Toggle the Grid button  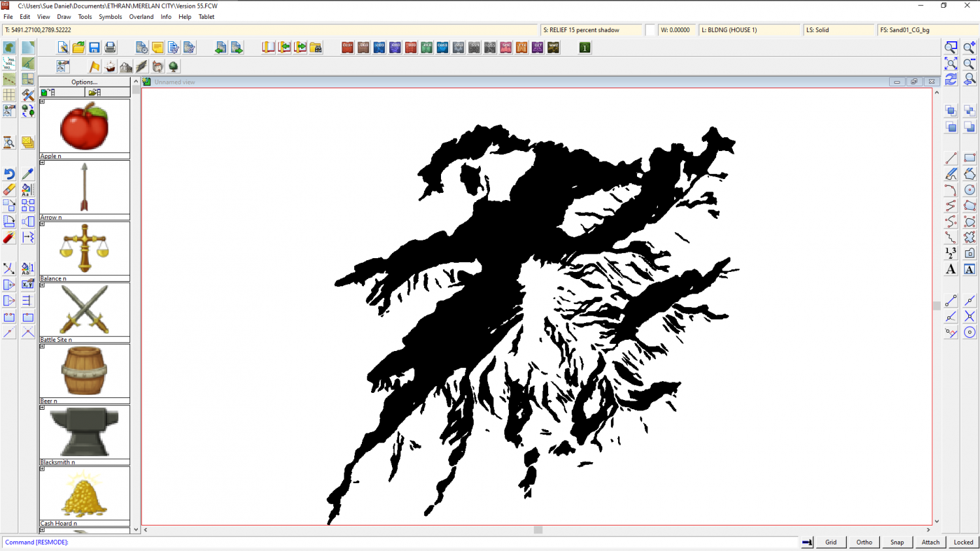pos(831,542)
